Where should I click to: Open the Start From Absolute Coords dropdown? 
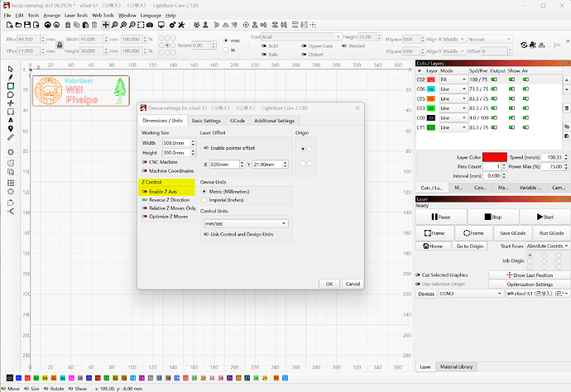click(547, 246)
